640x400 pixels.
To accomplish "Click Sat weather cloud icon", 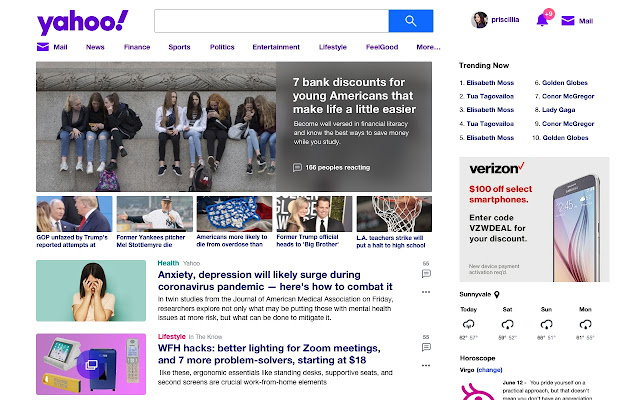I will (x=507, y=324).
